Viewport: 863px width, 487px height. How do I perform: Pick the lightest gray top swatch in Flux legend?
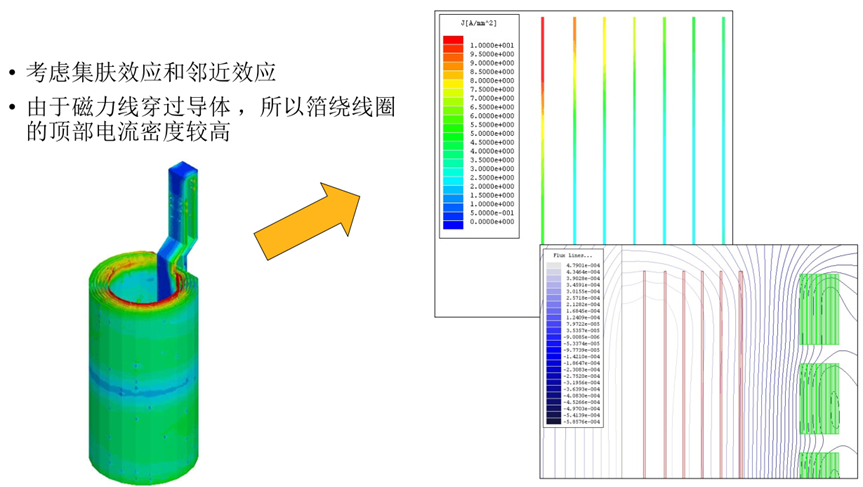click(554, 266)
